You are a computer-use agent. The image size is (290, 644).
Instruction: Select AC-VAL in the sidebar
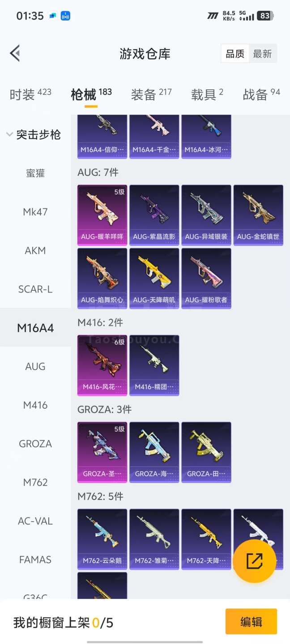coord(35,521)
